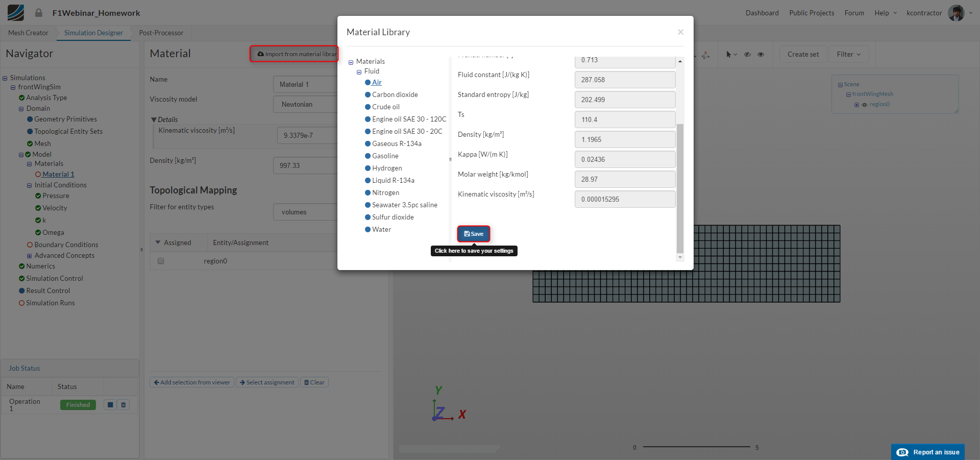Screen dimensions: 980x460
Task: Click Import from material library button
Action: coord(295,54)
